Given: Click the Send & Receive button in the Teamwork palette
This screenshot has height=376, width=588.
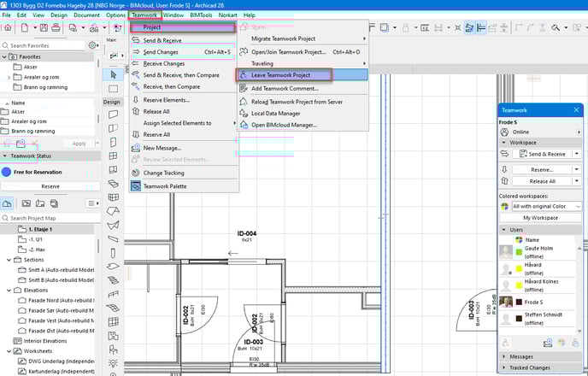Looking at the screenshot, I should tap(542, 154).
